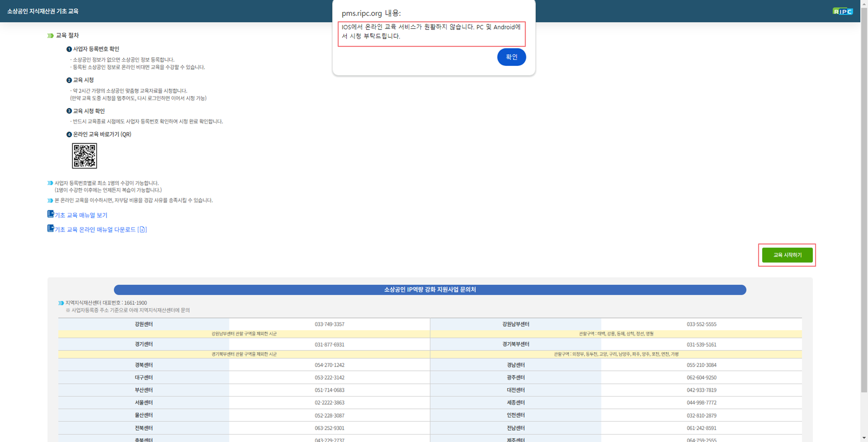Click the number 2 icon for 교육 시청
The height and width of the screenshot is (442, 868).
tap(69, 80)
